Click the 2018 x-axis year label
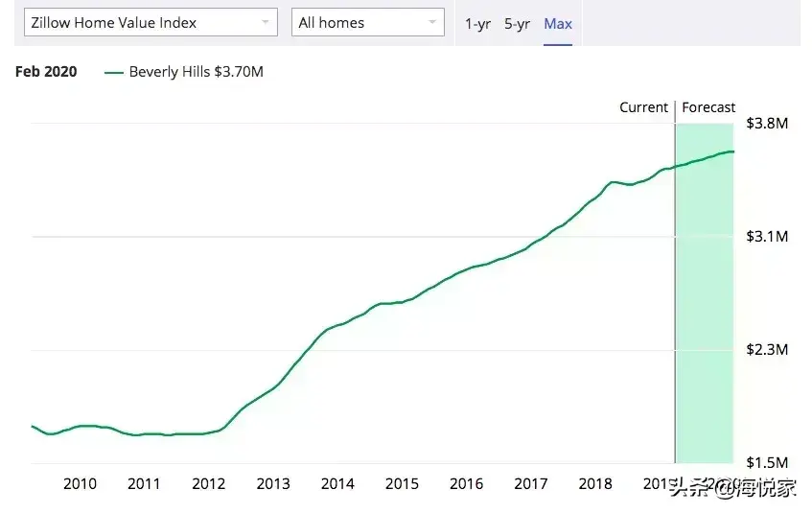Screen dimensions: 812x513 (595, 484)
